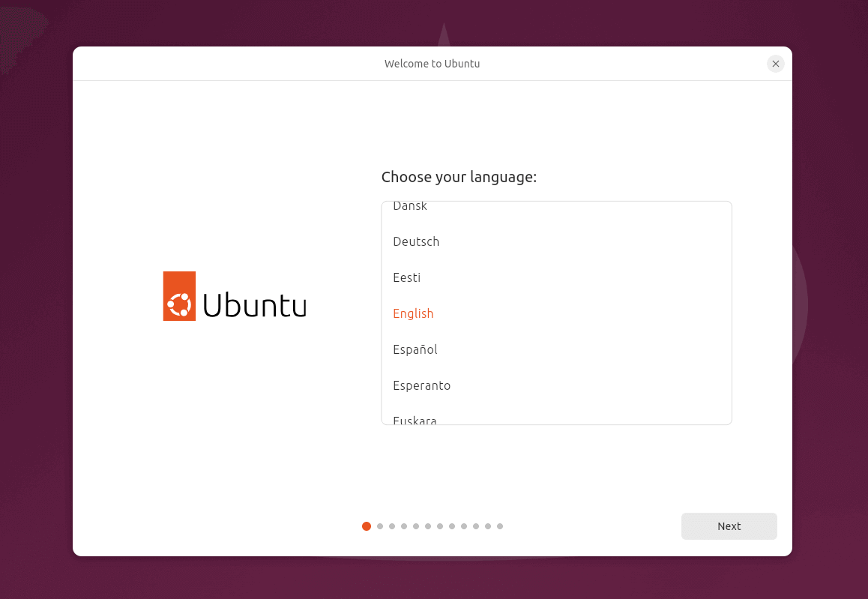Choose English as the language

coord(556,313)
